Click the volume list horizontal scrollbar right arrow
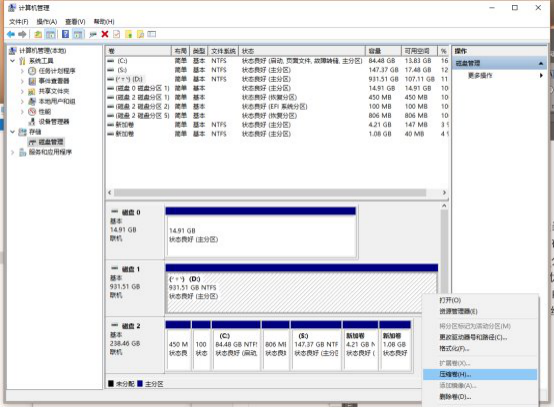This screenshot has height=409, width=554. [x=444, y=192]
